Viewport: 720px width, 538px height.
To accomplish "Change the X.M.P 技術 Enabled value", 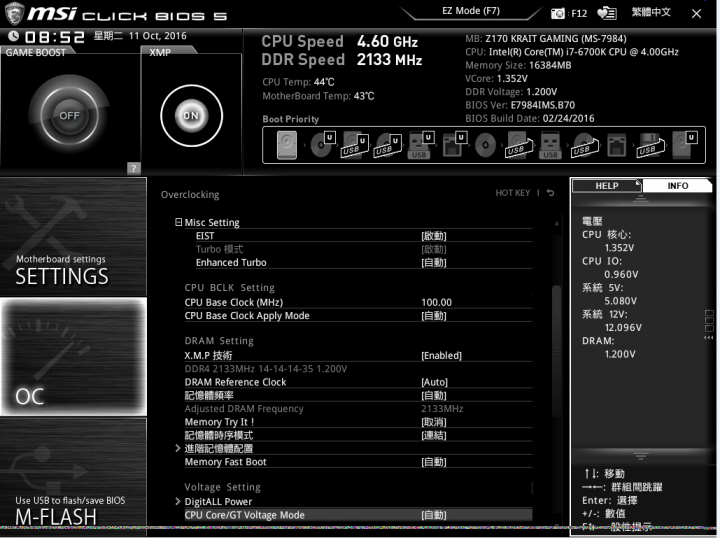I will click(x=441, y=356).
